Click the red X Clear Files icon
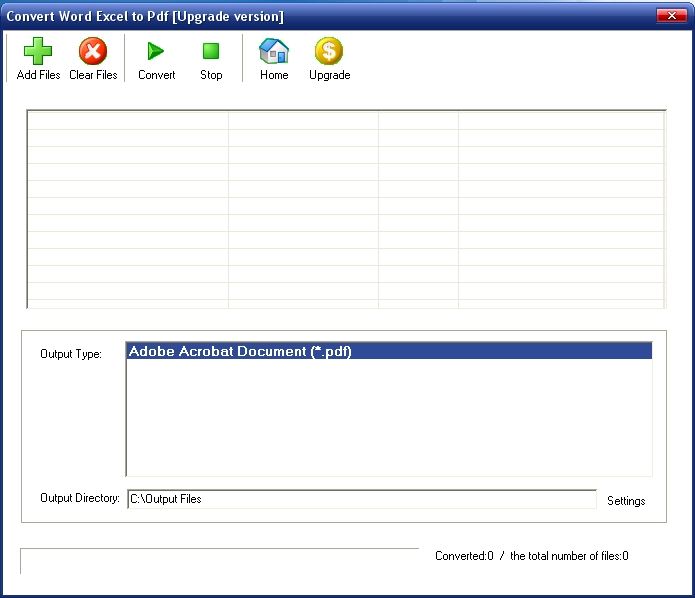Viewport: 695px width, 598px height. [x=93, y=51]
